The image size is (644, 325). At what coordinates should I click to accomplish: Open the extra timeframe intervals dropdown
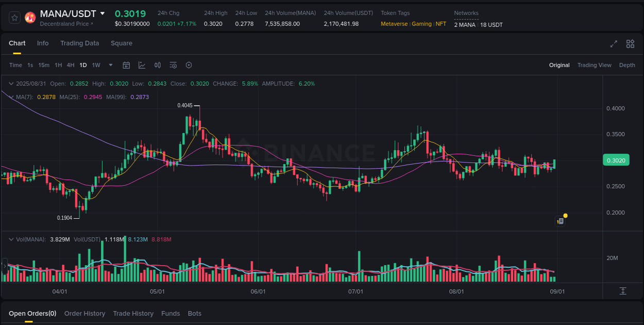(110, 65)
